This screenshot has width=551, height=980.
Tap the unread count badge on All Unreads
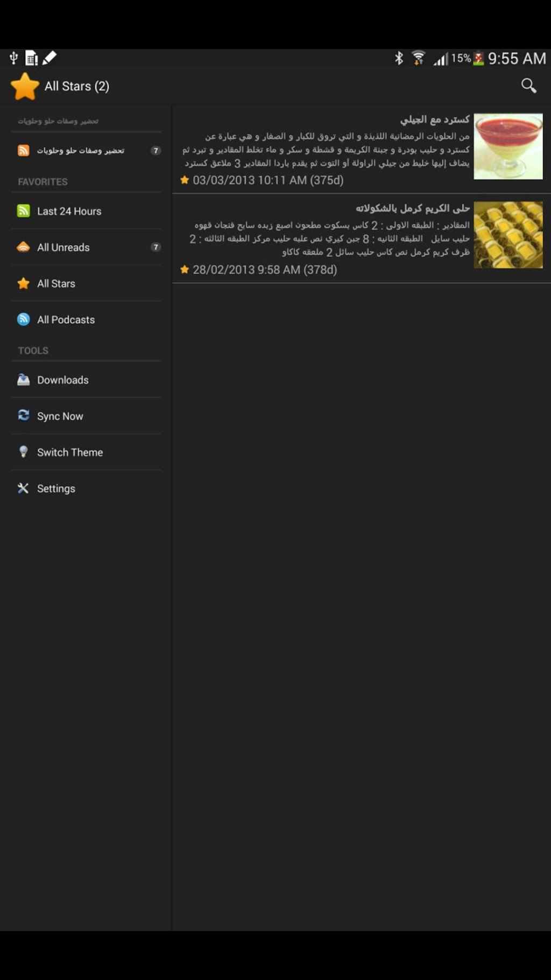pos(156,247)
